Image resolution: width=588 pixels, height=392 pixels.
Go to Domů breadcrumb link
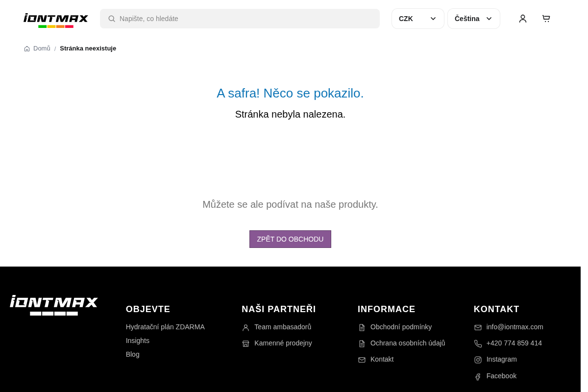(x=42, y=49)
